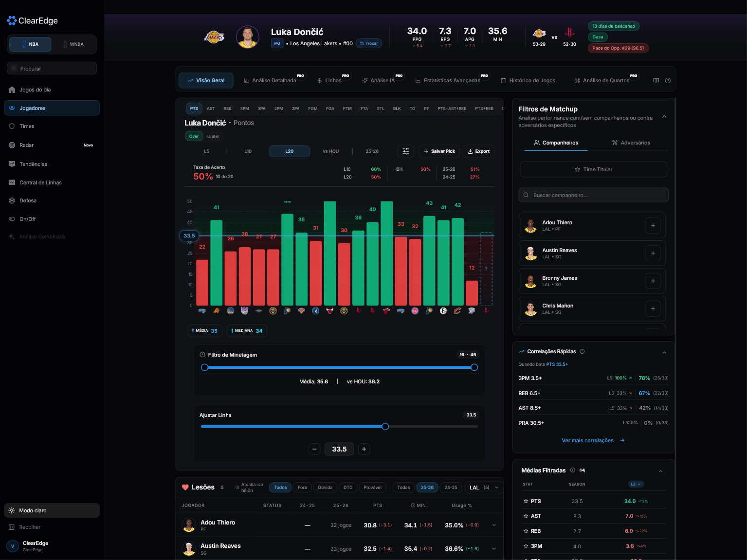Click the Correlações Rápidas info icon
Viewport: 747px width, 560px height.
[x=582, y=351]
